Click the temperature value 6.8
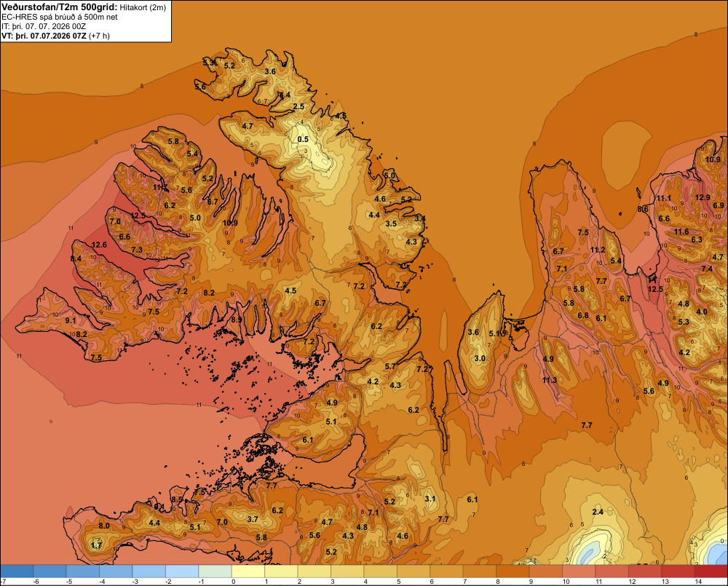The width and height of the screenshot is (728, 586). click(x=583, y=315)
